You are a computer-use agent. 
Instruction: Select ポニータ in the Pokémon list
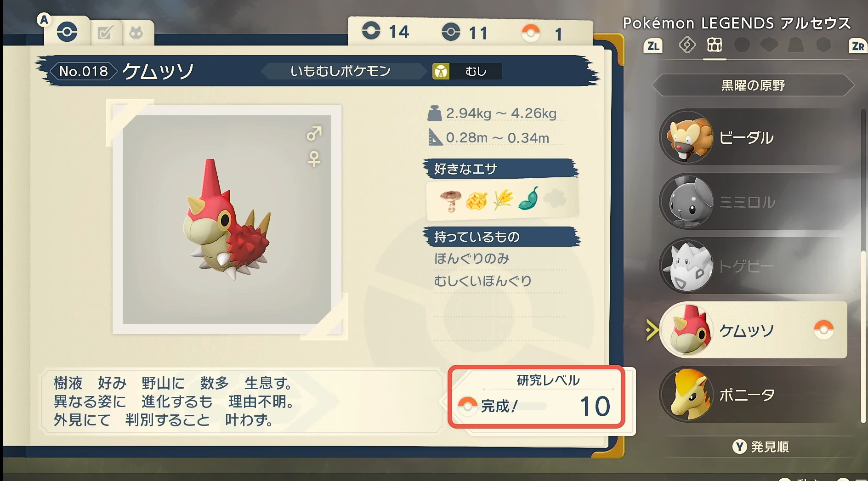[x=753, y=395]
